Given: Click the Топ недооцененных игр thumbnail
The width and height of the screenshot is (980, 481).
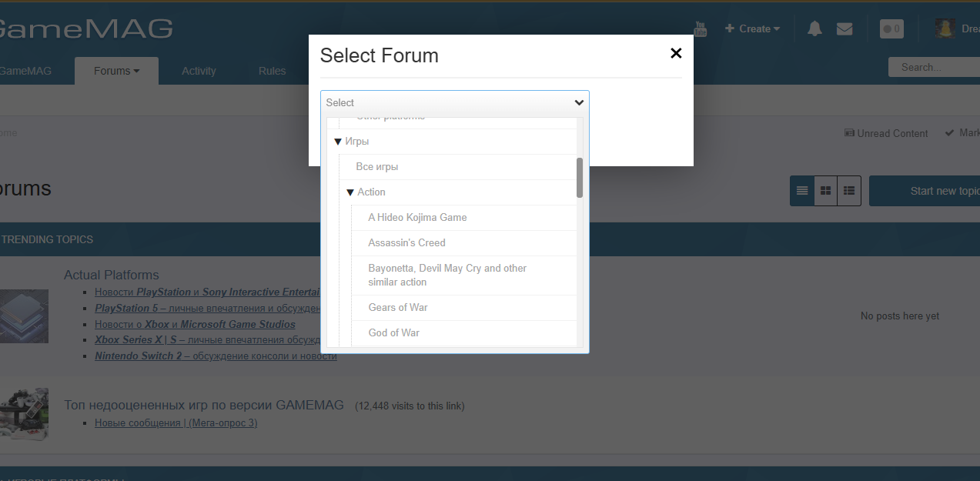Looking at the screenshot, I should tap(24, 414).
